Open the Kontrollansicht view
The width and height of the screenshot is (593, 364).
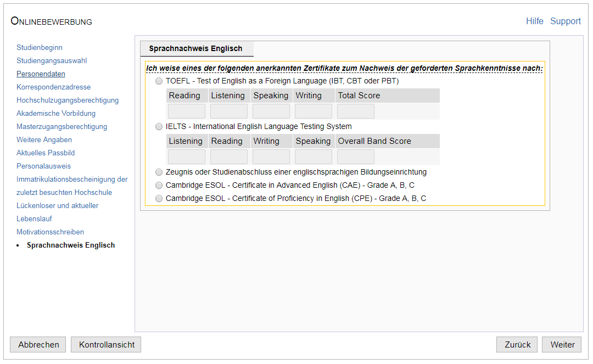(x=107, y=345)
